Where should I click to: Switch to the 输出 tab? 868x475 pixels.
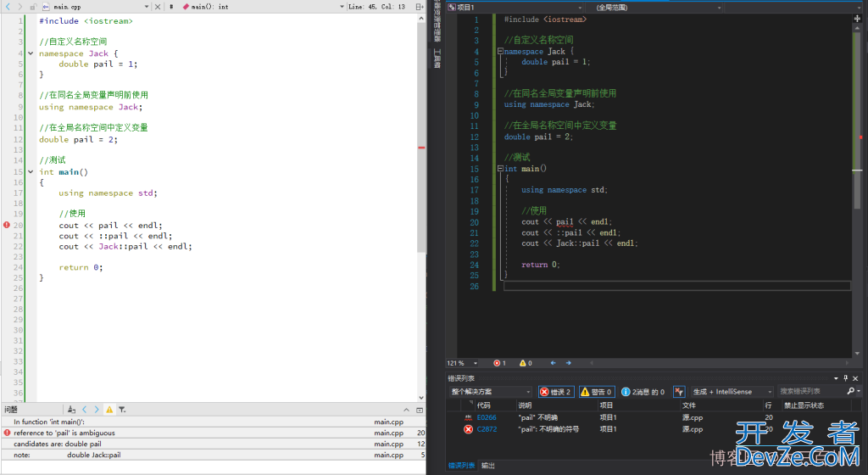[x=488, y=466]
